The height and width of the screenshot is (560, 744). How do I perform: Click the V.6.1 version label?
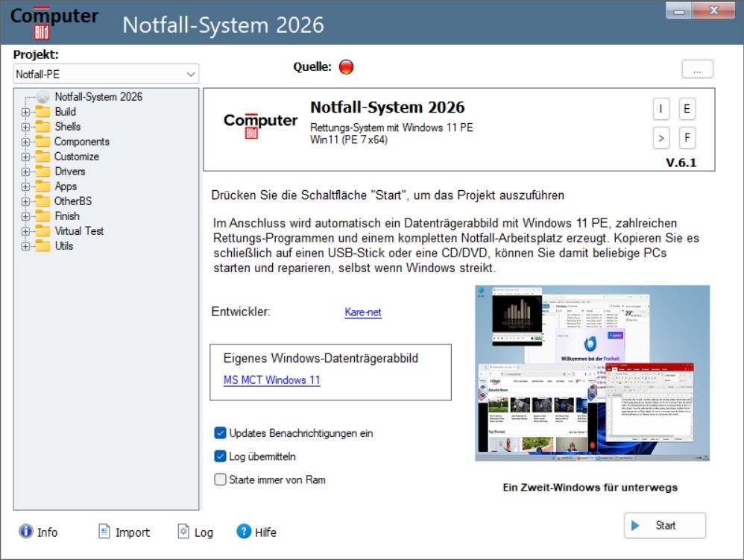click(x=681, y=163)
